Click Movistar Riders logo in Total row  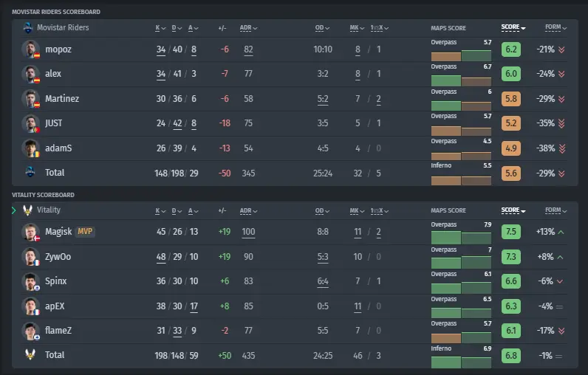(30, 172)
